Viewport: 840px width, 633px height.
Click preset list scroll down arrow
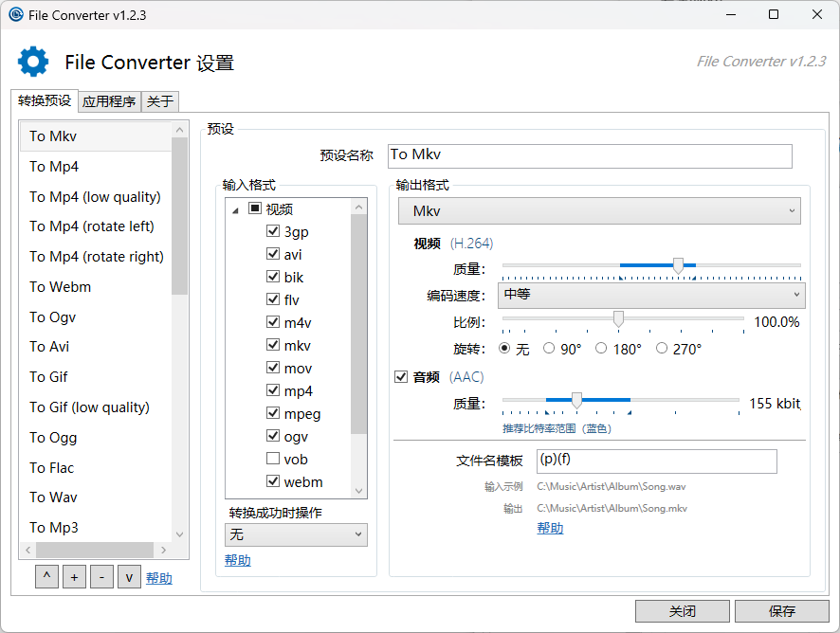pos(179,534)
